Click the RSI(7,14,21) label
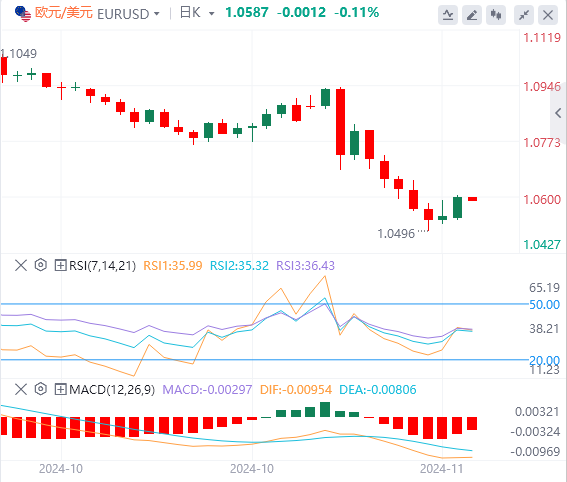This screenshot has height=482, width=567. point(103,266)
